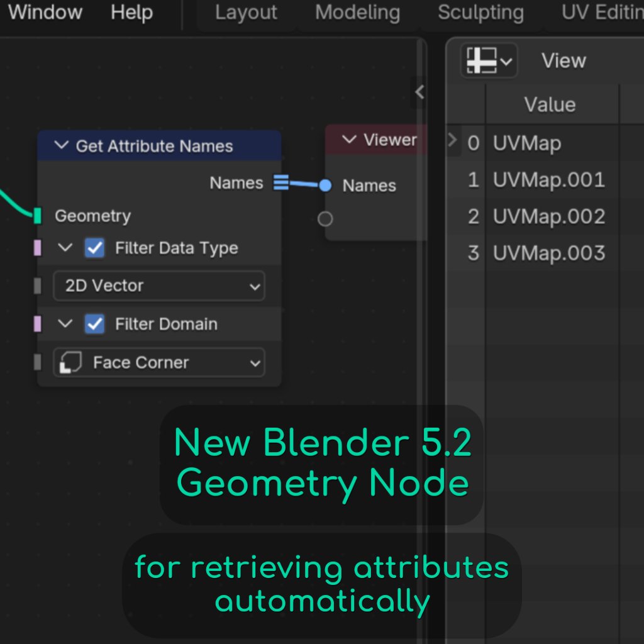644x644 pixels.
Task: Collapse the Filter Domain panel
Action: (x=65, y=324)
